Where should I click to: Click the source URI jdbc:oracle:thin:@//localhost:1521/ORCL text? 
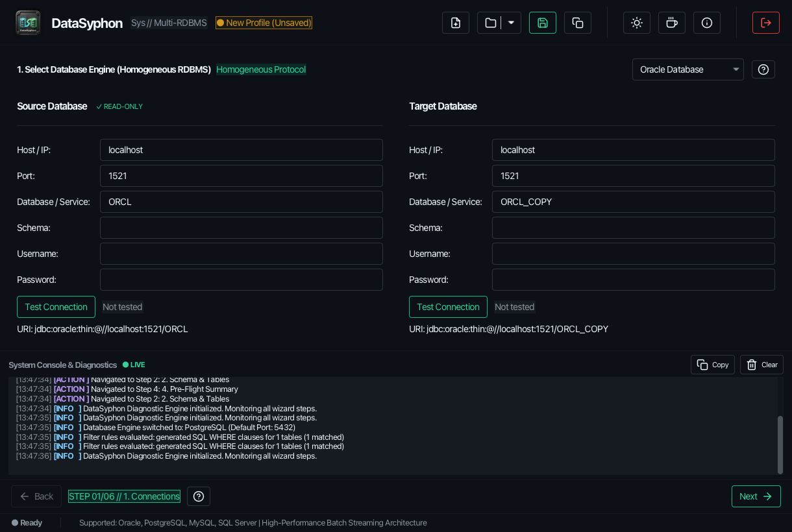[103, 329]
